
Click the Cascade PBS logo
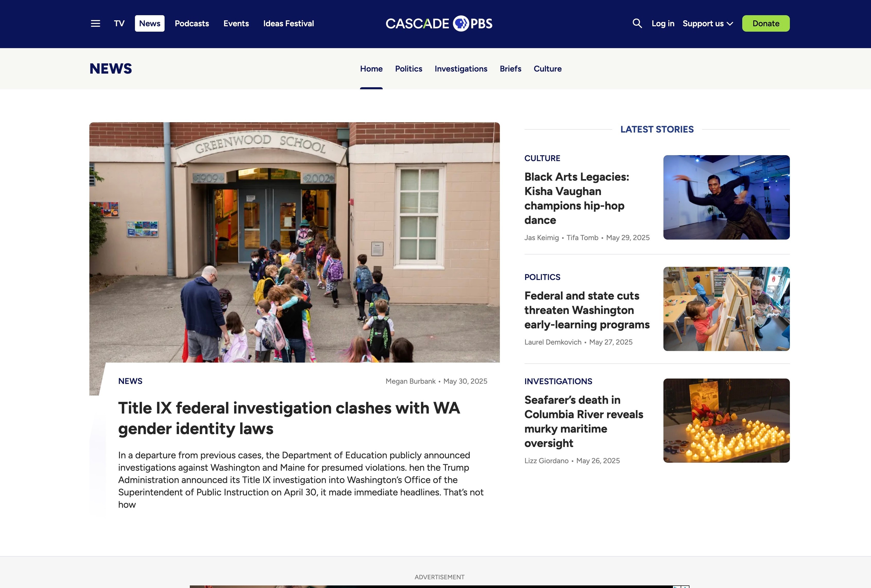click(x=439, y=24)
